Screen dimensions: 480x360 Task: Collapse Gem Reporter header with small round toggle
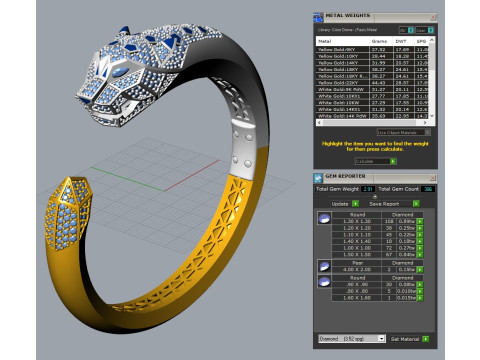[x=375, y=197]
